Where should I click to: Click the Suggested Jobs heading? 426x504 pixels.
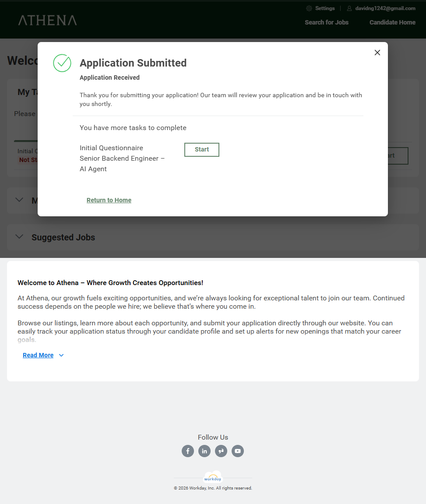point(63,237)
